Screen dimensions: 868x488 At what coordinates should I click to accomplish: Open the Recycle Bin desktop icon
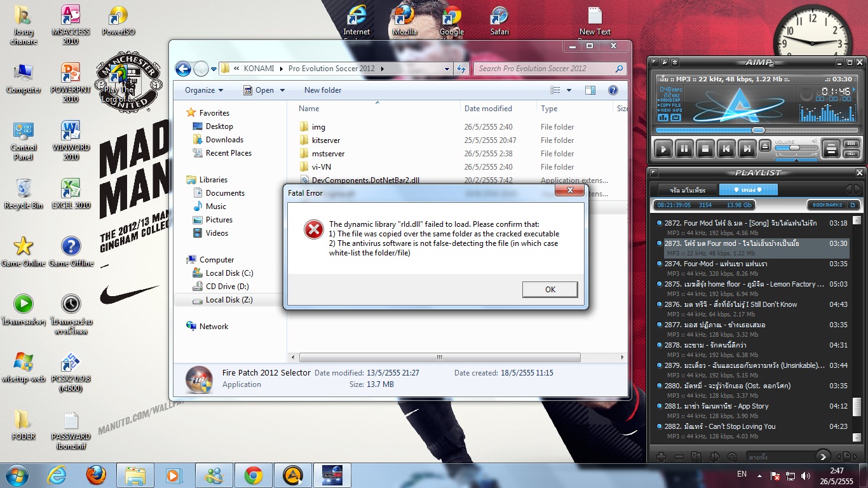[x=24, y=194]
